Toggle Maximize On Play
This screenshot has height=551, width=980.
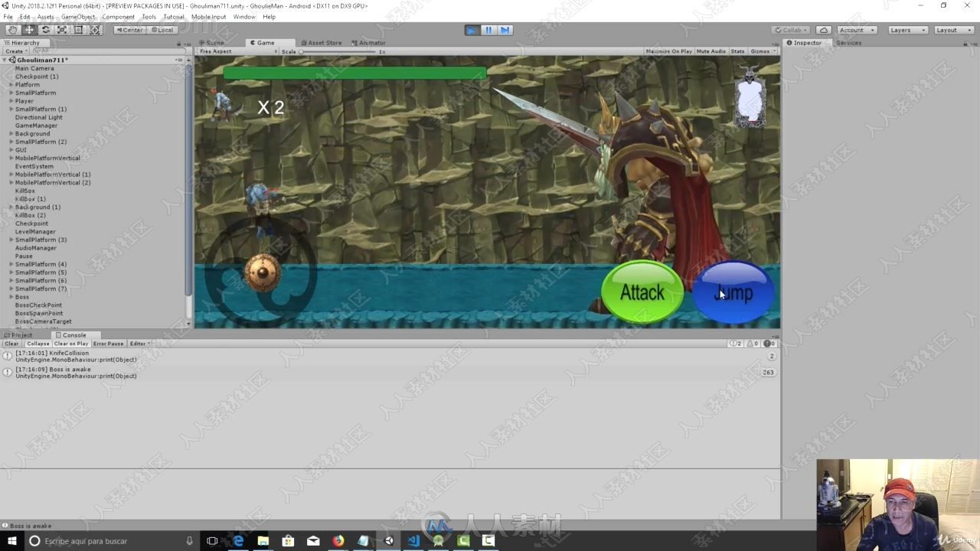click(668, 51)
